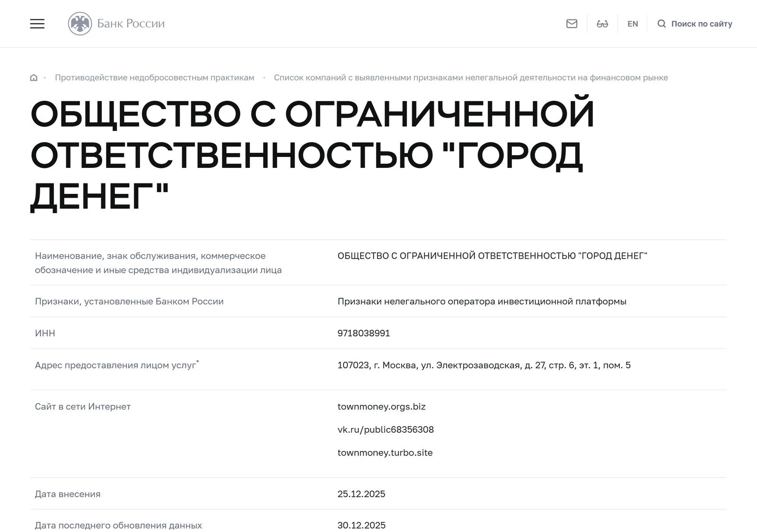
Task: Click "Признаки, установленные Банком России" label
Action: [x=129, y=301]
